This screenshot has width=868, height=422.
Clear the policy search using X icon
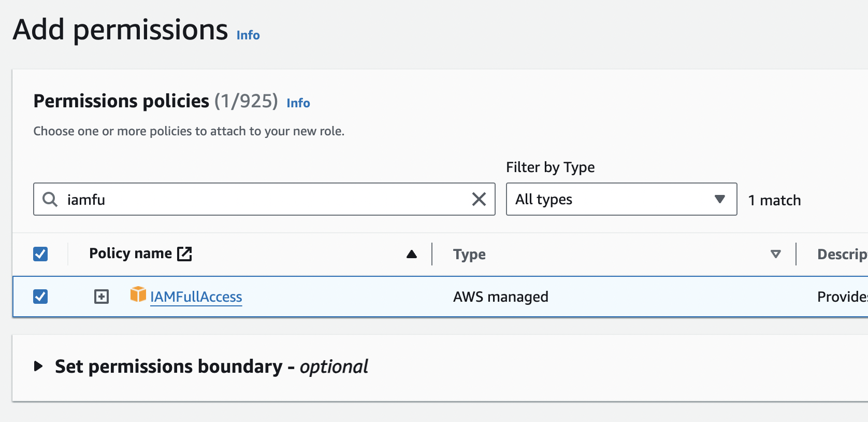point(479,199)
